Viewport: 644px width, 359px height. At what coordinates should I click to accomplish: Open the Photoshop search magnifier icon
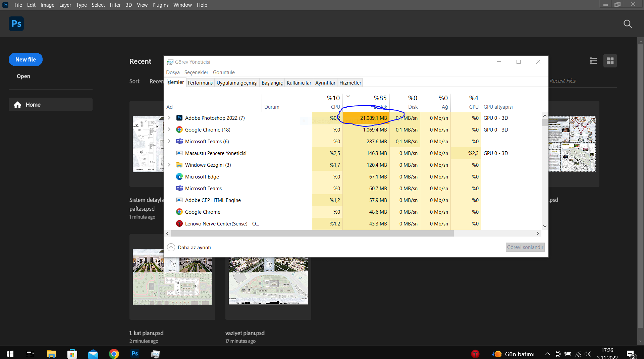click(628, 24)
